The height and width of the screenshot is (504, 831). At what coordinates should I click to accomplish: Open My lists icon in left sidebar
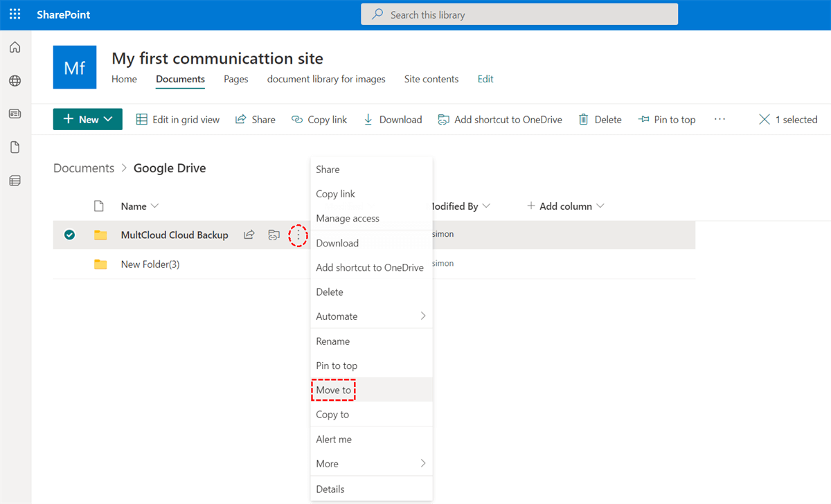point(15,181)
